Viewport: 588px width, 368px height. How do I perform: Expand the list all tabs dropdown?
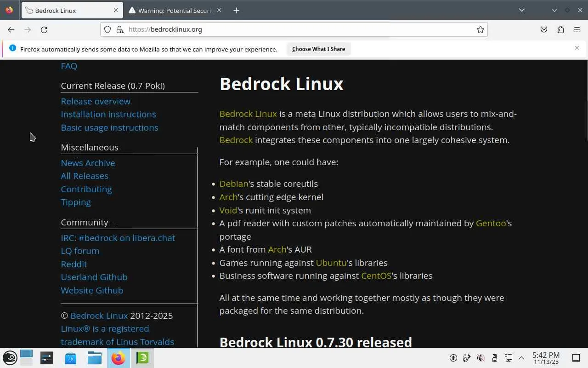[522, 10]
